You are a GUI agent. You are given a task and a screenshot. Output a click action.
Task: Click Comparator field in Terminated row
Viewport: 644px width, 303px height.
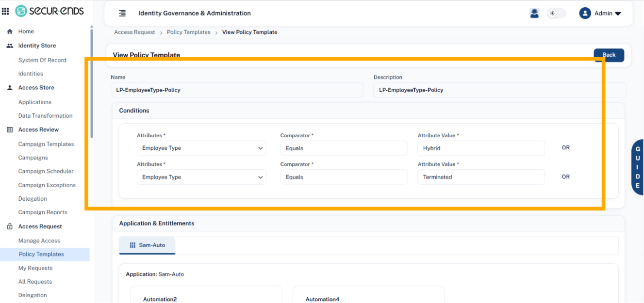click(x=344, y=177)
